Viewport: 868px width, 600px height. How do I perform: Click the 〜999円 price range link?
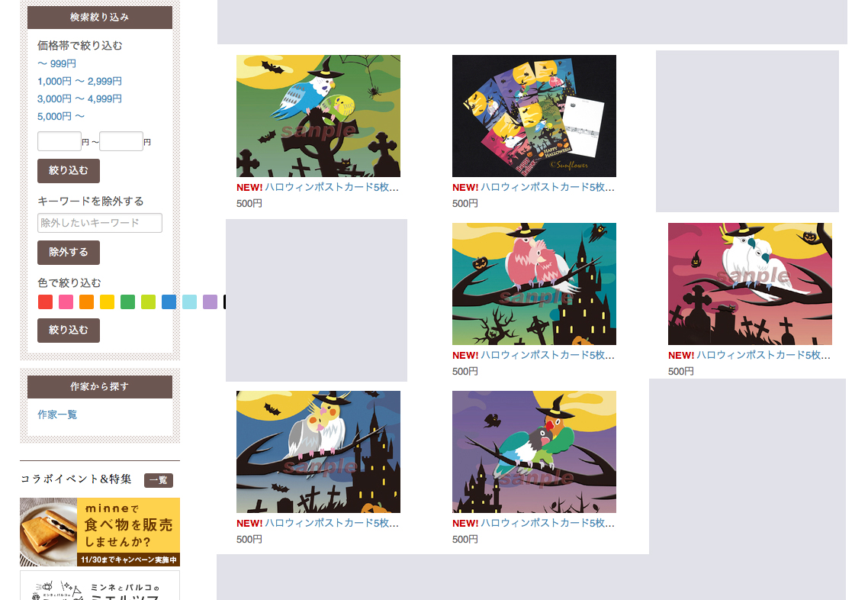click(x=56, y=63)
